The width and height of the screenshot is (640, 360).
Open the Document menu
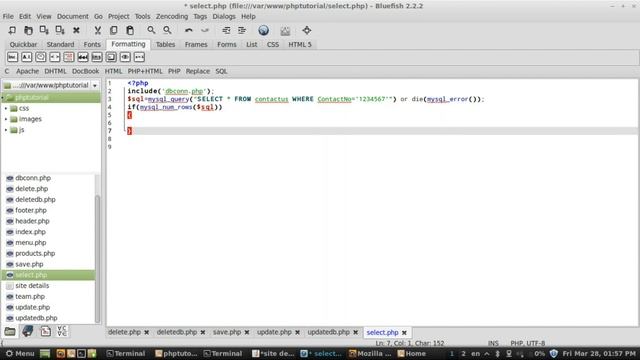pos(72,17)
